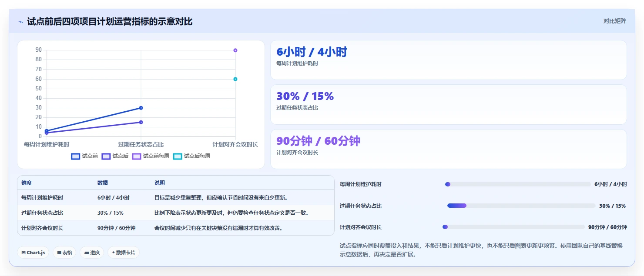Click the pulse icon beside the card title
The width and height of the screenshot is (644, 276).
[20, 22]
